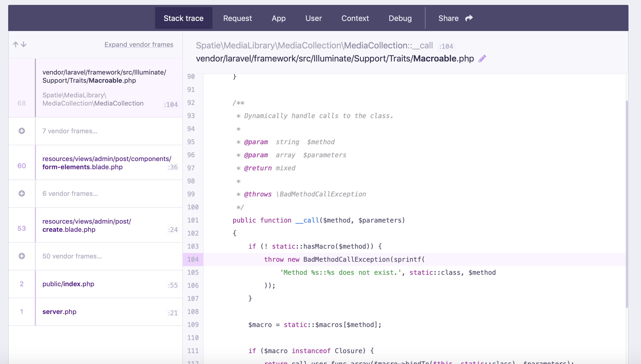Open the server.php stack frame
The height and width of the screenshot is (364, 641).
59,311
